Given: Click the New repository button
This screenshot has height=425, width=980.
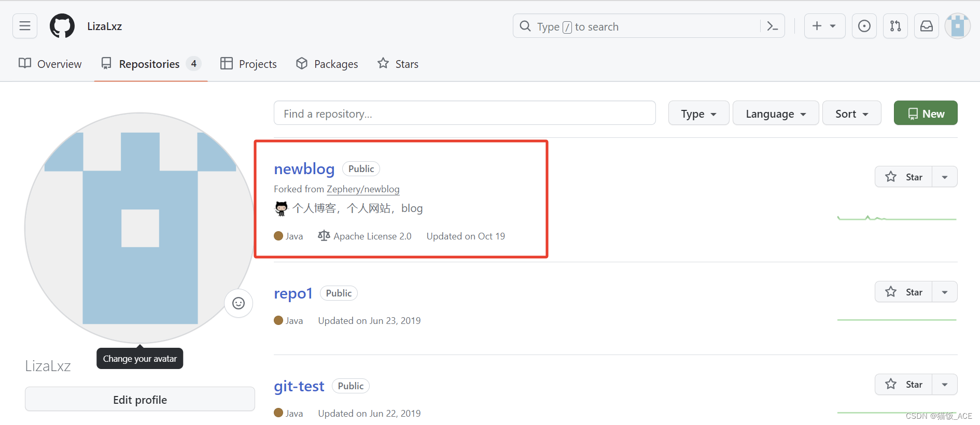Looking at the screenshot, I should pyautogui.click(x=926, y=113).
